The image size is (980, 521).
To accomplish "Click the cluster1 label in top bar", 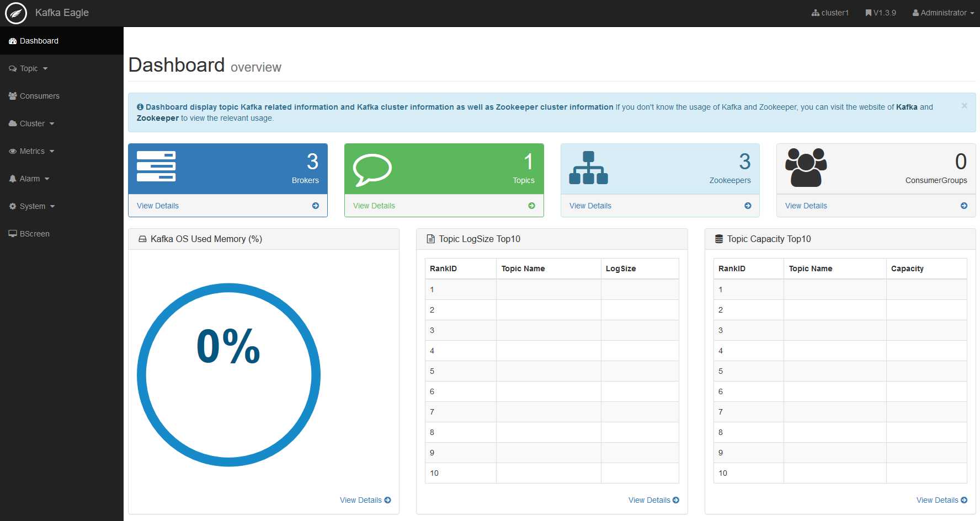I will click(835, 13).
